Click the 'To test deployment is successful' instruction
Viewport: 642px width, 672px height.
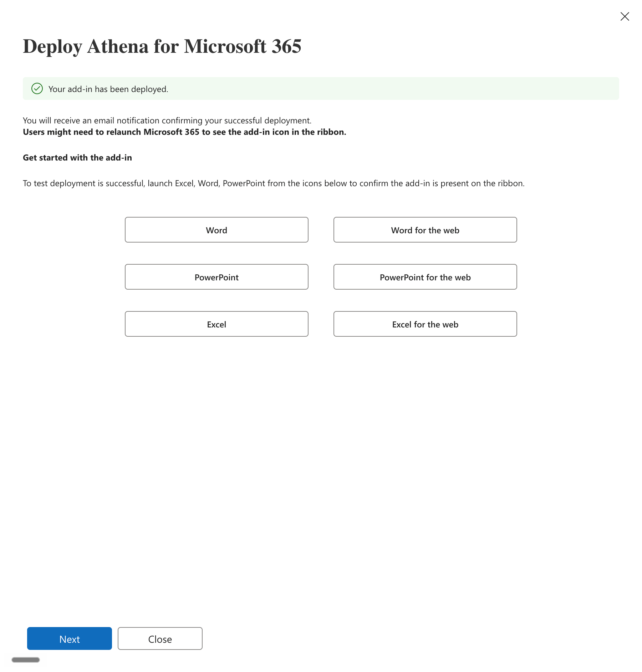(274, 183)
